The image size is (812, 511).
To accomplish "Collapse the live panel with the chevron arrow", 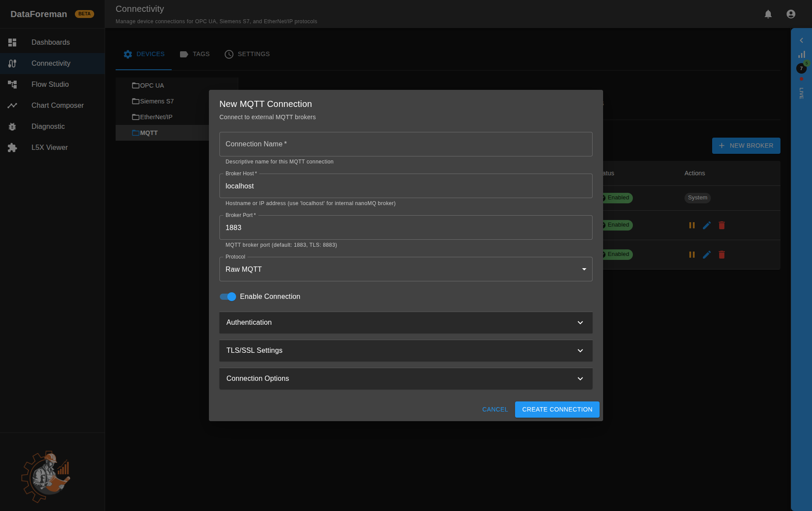I will coord(801,40).
